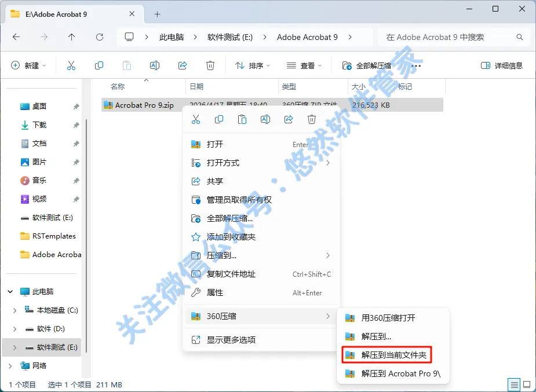
Task: Click 此电脑 breadcrumb in address bar
Action: coord(172,37)
